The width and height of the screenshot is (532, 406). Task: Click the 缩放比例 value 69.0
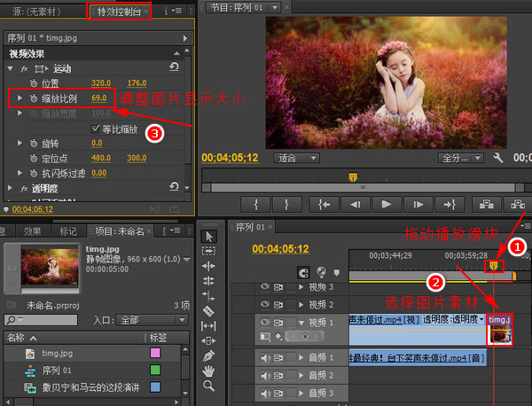(x=99, y=98)
